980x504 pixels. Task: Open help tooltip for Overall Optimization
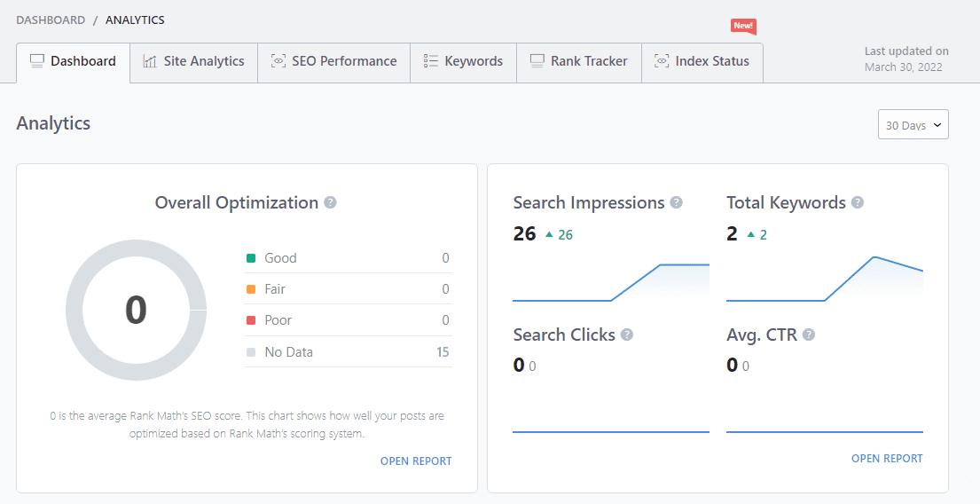click(x=331, y=202)
